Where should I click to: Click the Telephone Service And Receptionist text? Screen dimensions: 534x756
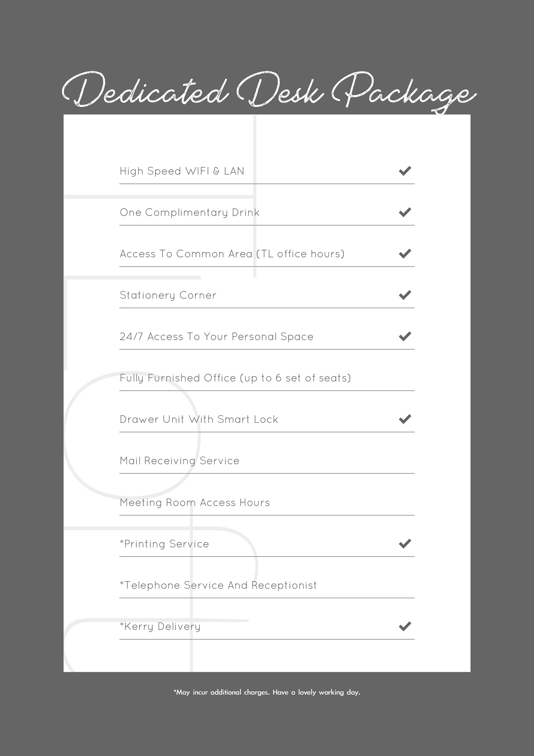point(218,585)
